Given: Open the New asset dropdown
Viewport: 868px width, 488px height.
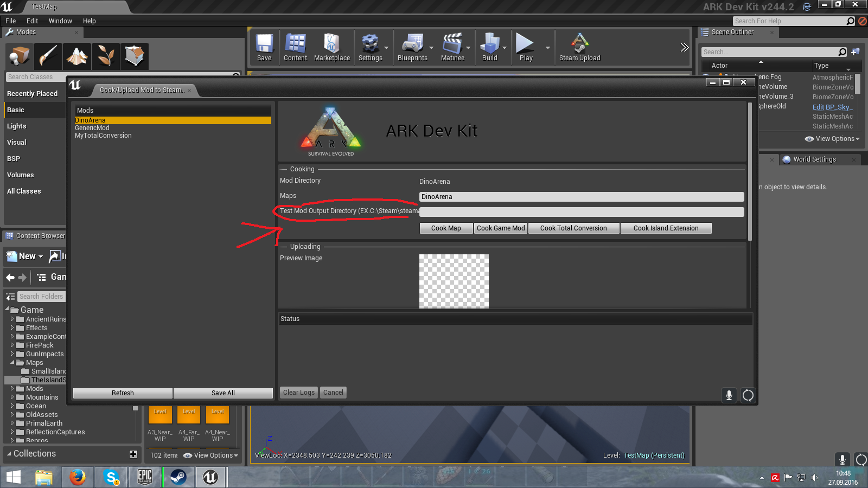Looking at the screenshot, I should coord(25,256).
